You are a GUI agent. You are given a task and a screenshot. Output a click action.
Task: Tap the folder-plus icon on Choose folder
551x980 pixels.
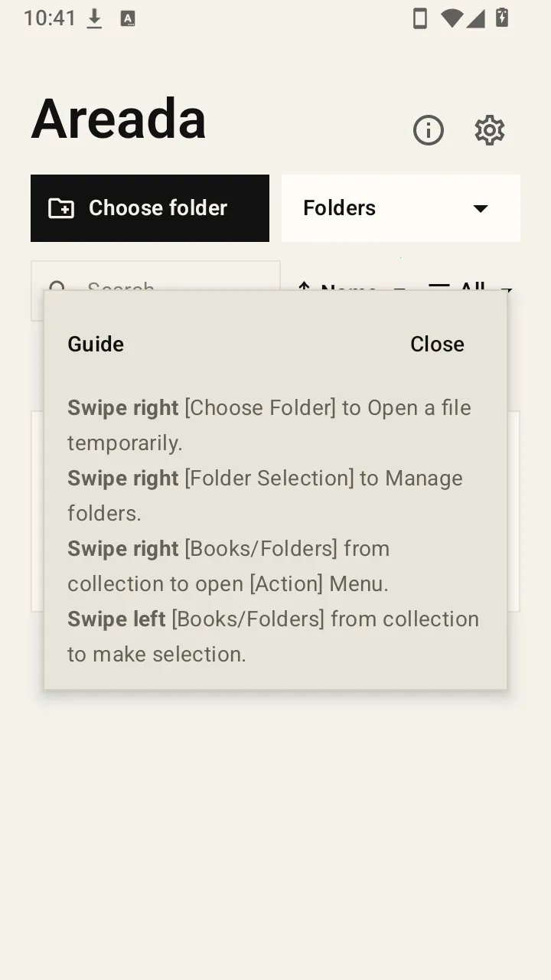coord(61,208)
